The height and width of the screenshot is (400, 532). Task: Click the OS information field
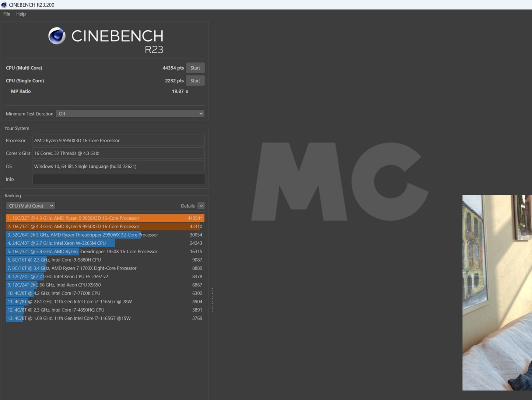tap(118, 166)
